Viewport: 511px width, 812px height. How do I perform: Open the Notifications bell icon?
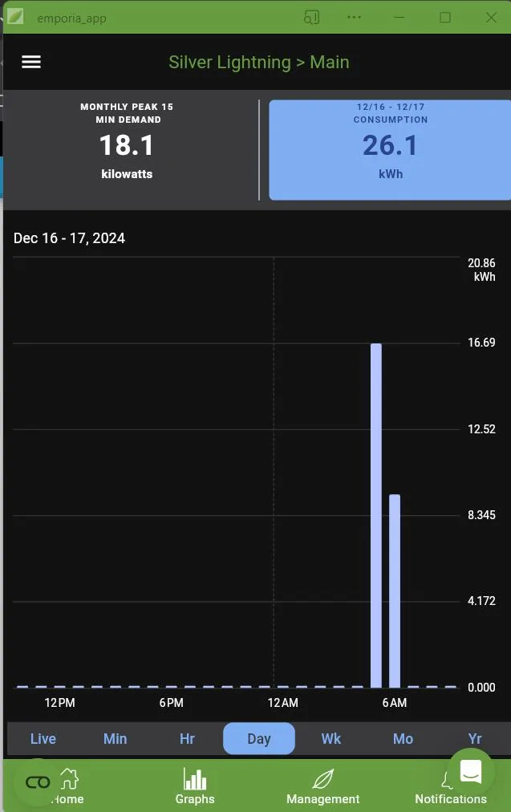click(446, 780)
